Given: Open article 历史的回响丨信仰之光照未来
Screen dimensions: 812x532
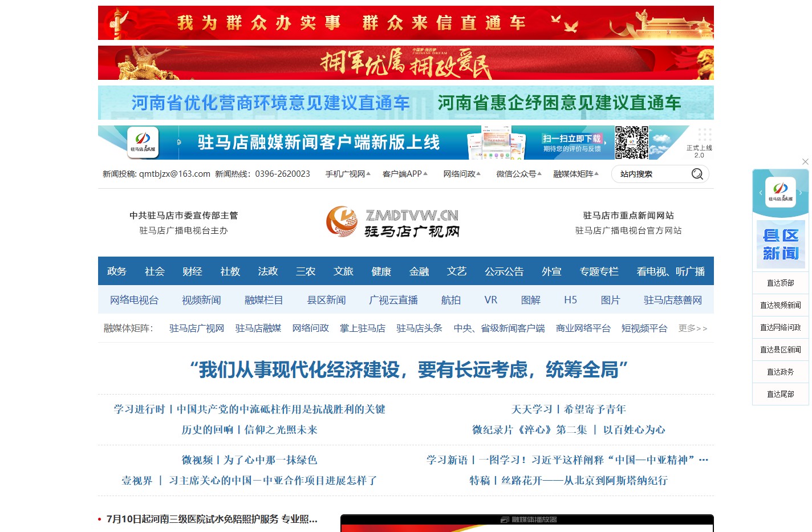Looking at the screenshot, I should (x=250, y=430).
